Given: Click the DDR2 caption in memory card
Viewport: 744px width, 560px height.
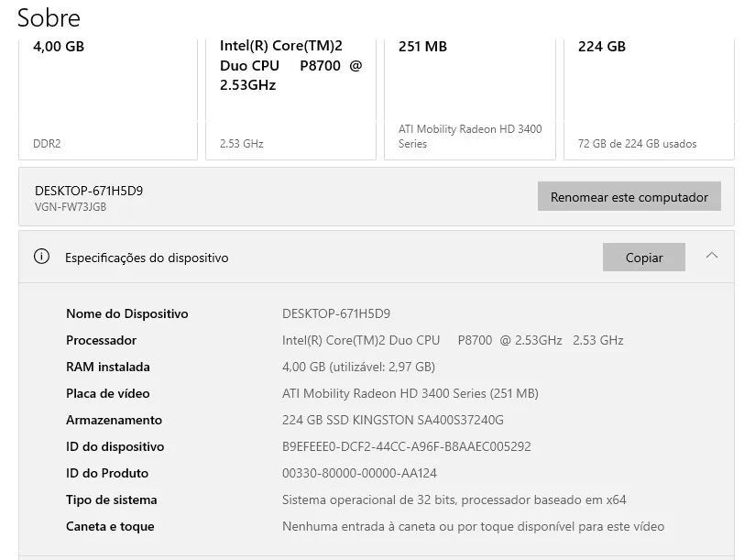Looking at the screenshot, I should point(47,144).
